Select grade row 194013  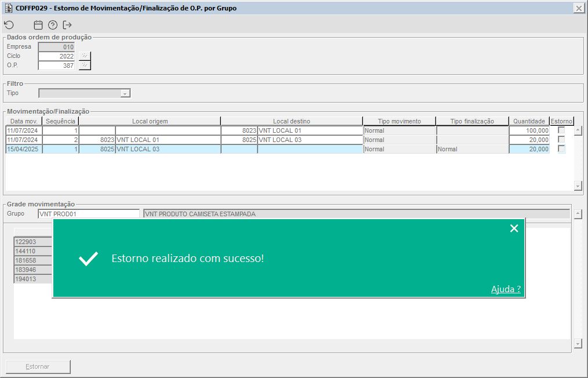point(33,279)
